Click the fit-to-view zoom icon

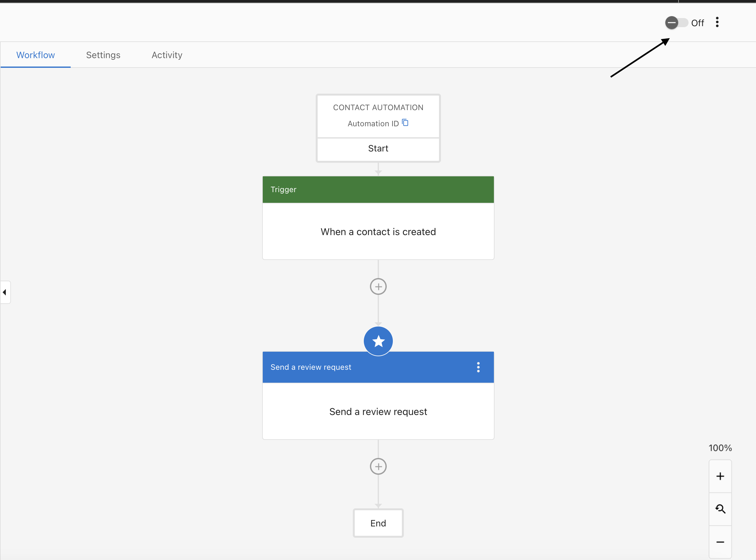(720, 508)
